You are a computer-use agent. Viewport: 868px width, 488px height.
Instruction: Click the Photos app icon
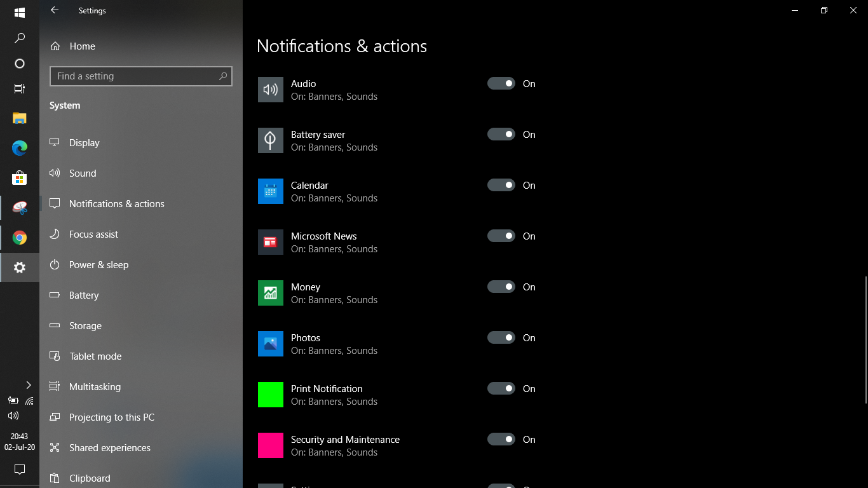pos(271,344)
